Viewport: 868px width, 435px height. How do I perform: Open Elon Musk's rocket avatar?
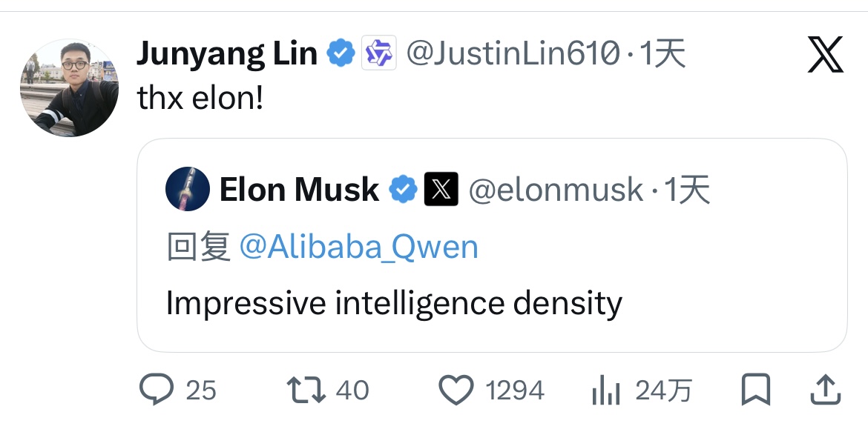click(x=187, y=190)
